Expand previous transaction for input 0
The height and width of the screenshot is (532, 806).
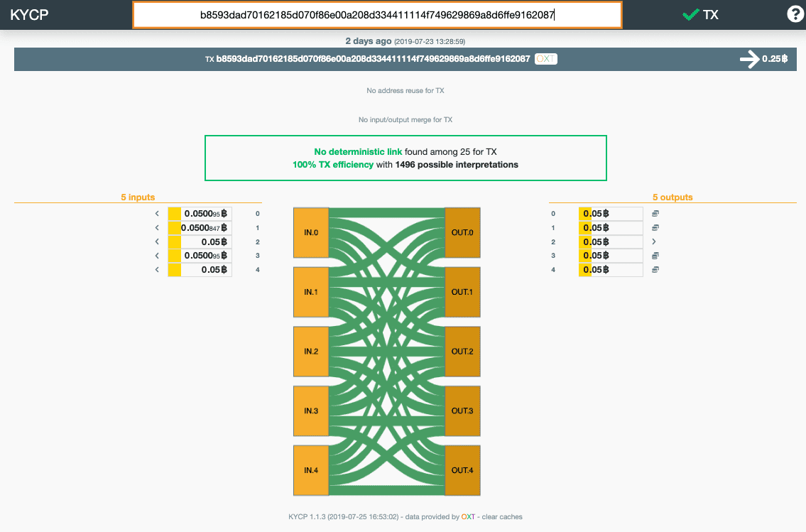click(x=157, y=213)
